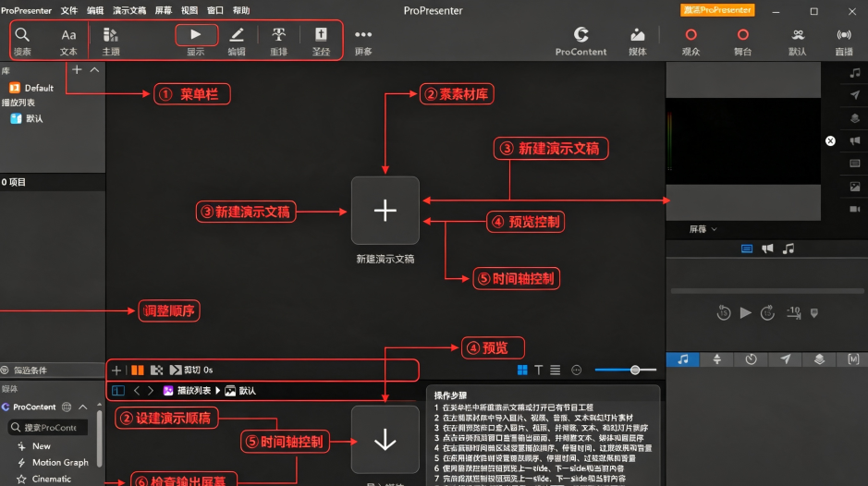Click the transport progress bar
868x486 pixels.
[766, 291]
